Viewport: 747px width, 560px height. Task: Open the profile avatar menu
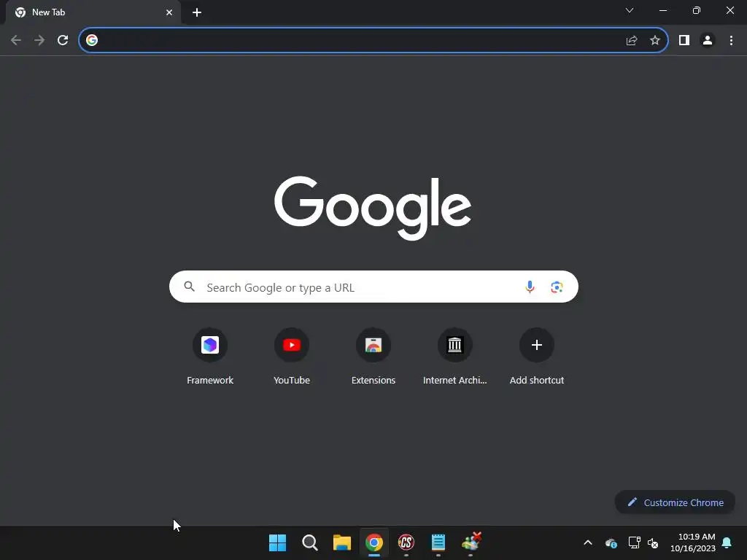[708, 41]
